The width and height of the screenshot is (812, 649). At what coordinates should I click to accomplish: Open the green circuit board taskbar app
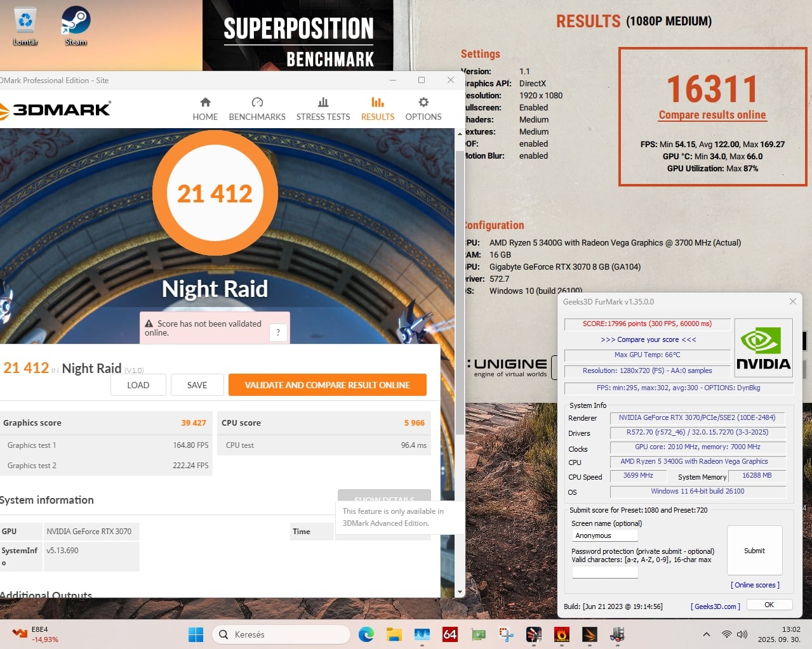click(x=478, y=634)
